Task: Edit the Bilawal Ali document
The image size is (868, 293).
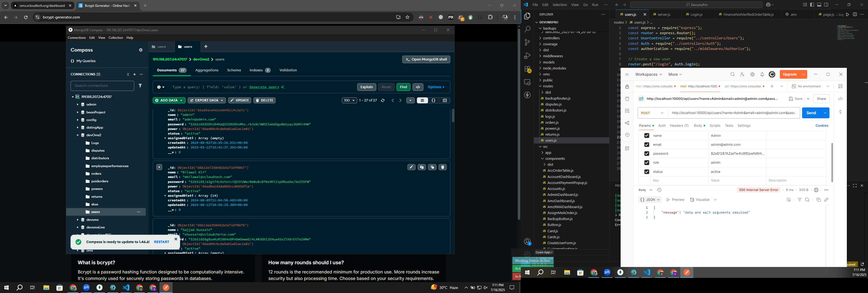Action: [411, 167]
